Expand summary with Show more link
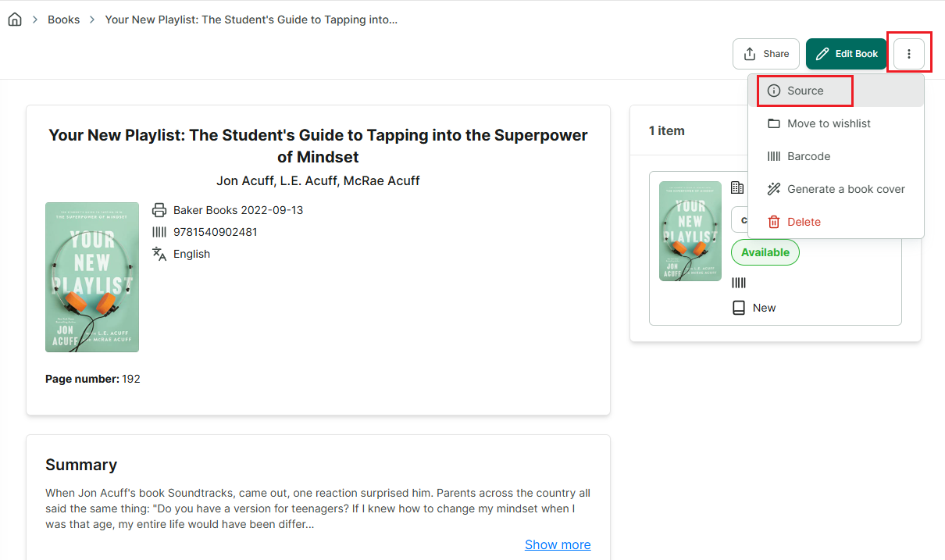This screenshot has width=945, height=560. click(558, 544)
